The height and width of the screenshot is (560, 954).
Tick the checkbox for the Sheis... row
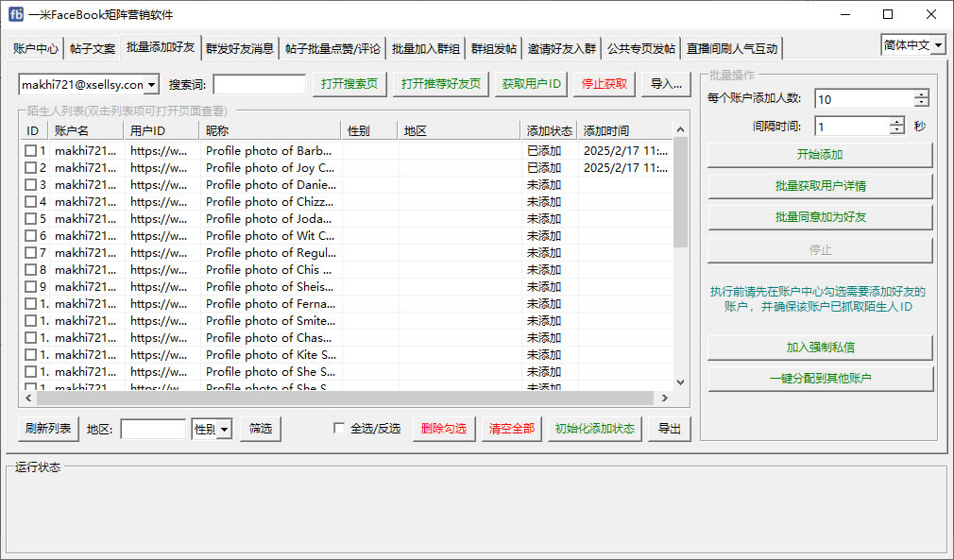point(30,287)
